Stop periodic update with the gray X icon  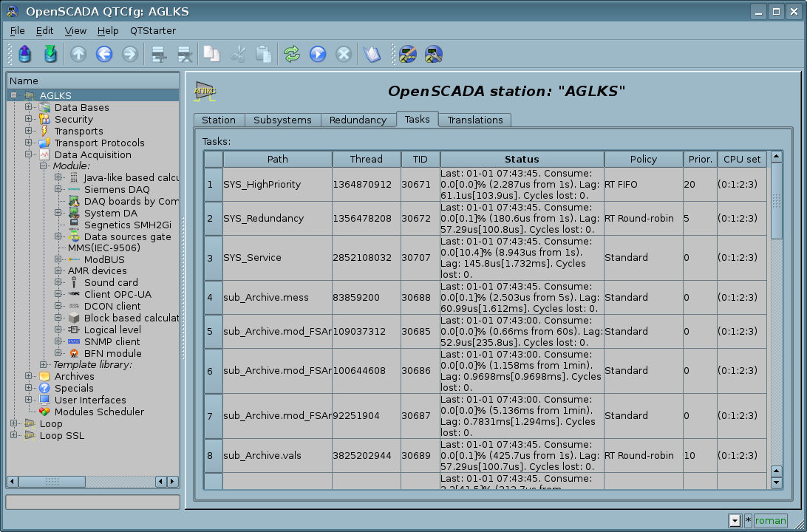(344, 53)
